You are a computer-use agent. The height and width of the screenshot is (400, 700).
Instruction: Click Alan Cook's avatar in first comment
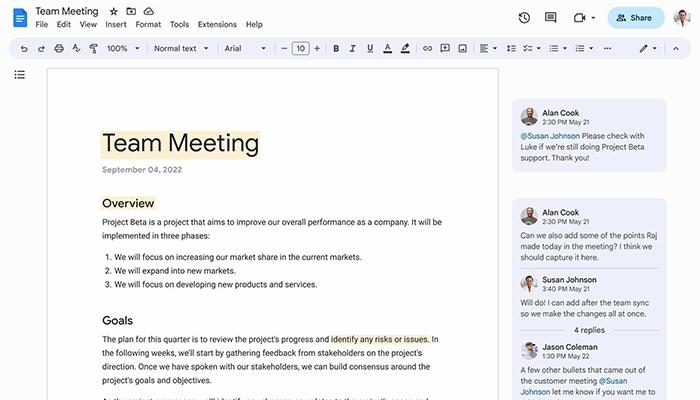[x=529, y=117]
